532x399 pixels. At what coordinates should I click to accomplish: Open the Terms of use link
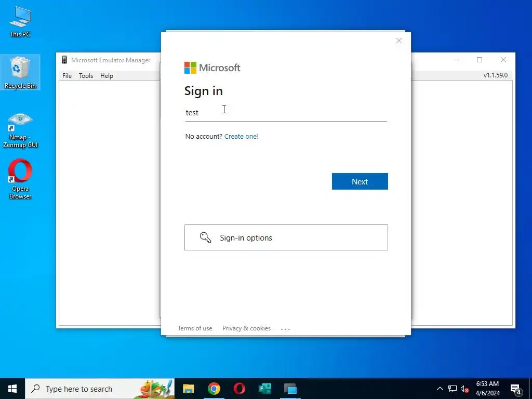click(195, 328)
